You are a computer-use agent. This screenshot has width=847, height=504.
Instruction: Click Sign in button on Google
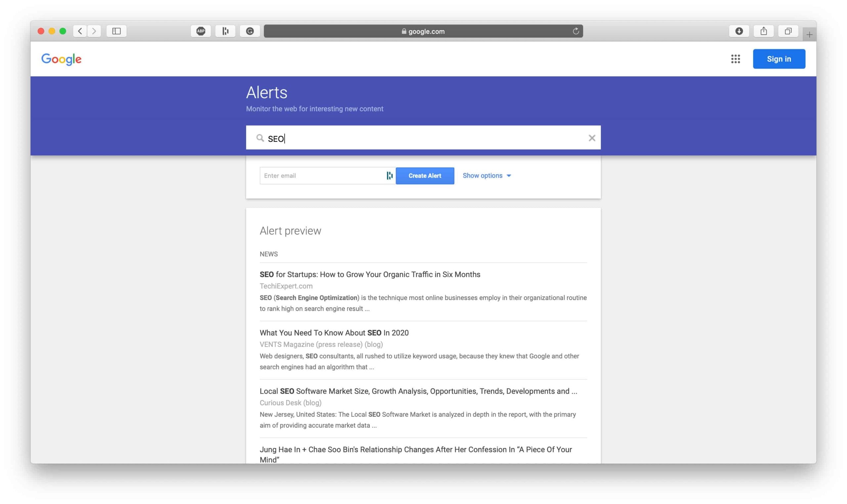(779, 59)
